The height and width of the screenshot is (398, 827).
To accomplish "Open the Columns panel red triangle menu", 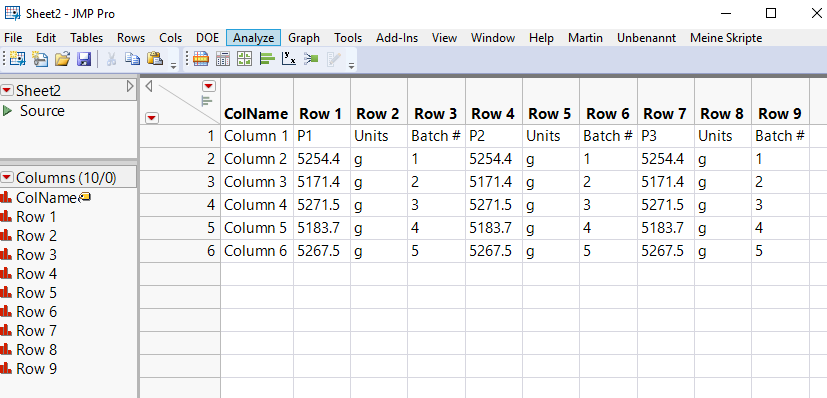I will [7, 178].
